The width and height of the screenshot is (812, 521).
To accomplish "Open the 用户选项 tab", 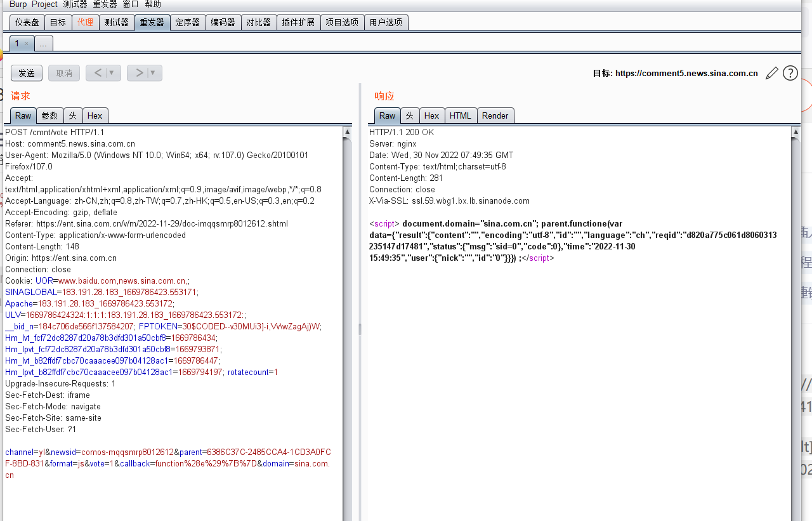I will [x=386, y=22].
